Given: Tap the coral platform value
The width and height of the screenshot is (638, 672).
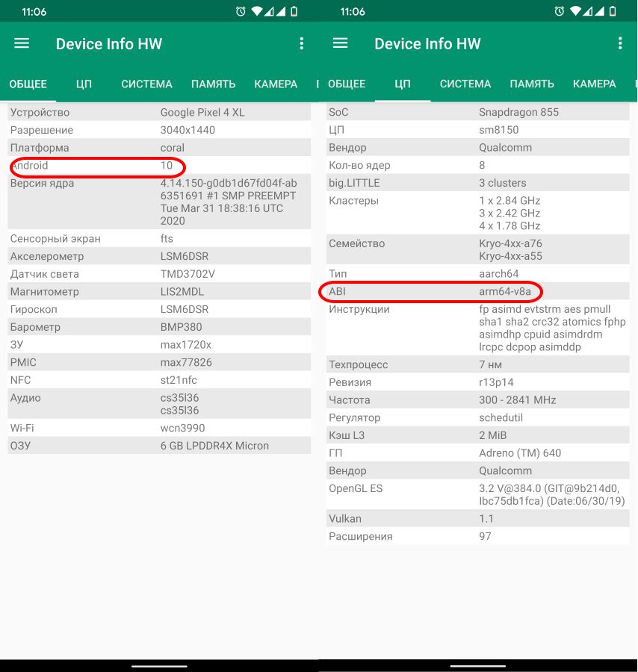Looking at the screenshot, I should coord(173,148).
